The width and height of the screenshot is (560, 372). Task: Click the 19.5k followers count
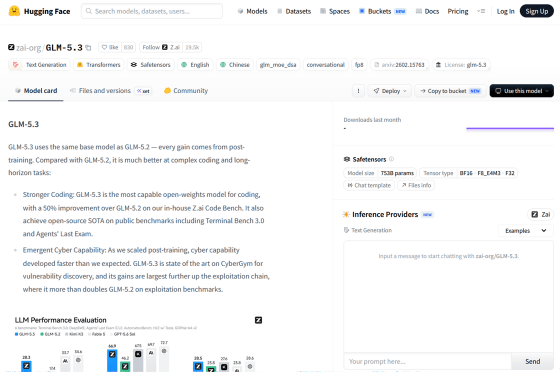point(192,47)
